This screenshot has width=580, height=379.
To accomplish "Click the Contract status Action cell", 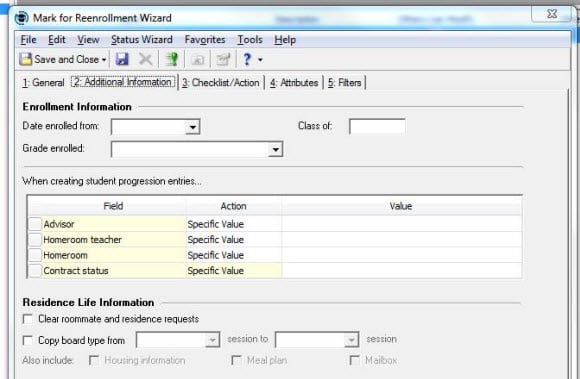I will click(234, 271).
